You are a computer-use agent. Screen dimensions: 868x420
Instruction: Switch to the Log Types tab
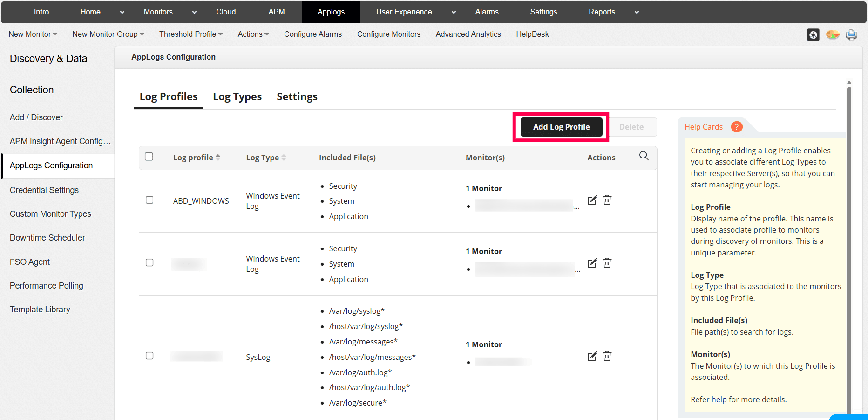tap(237, 96)
